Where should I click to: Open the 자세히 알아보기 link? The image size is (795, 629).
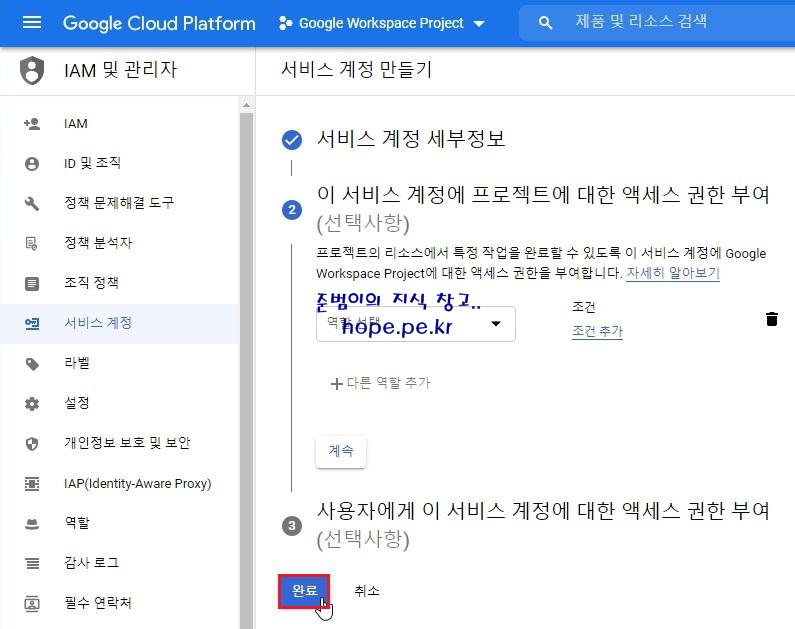click(x=673, y=273)
